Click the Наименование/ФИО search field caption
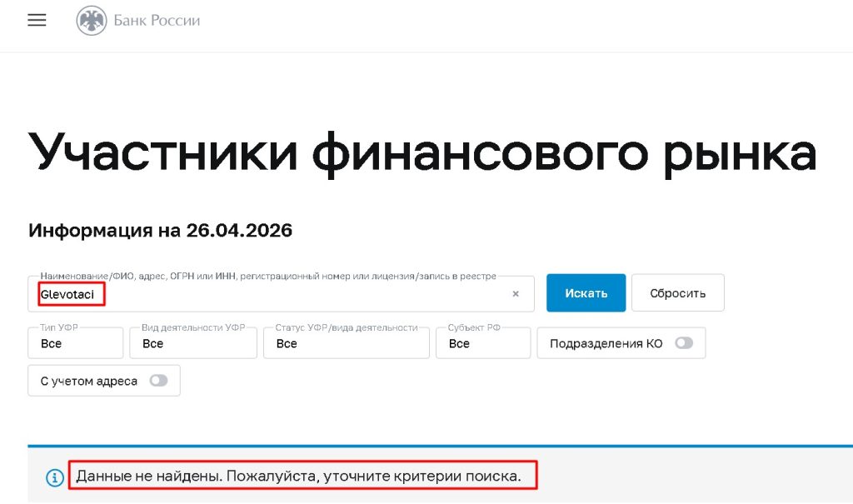Screen dimensions: 853x504 (268, 276)
